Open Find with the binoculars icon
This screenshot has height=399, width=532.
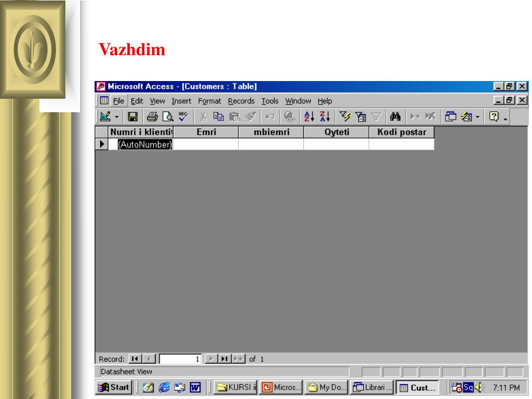[x=395, y=117]
